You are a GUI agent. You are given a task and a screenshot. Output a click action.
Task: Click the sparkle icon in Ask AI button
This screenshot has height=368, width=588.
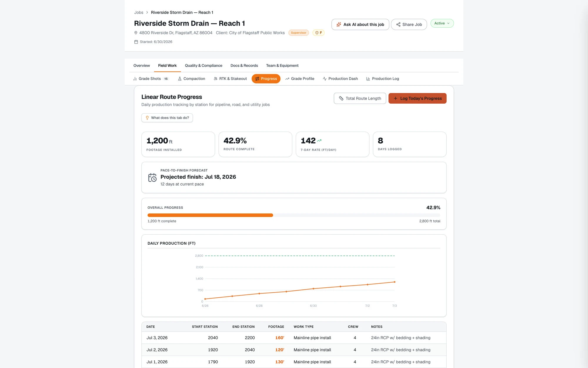point(339,24)
